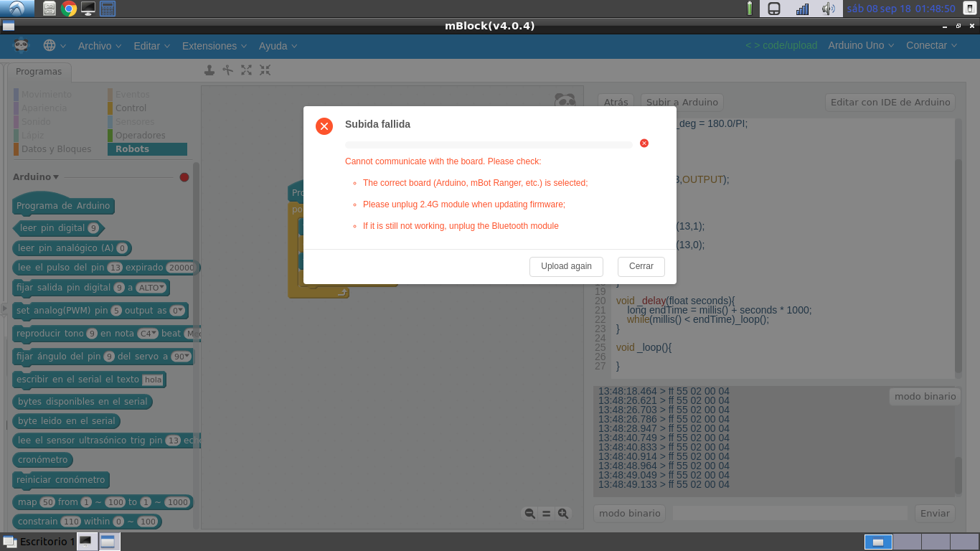Click the Enviar button
The width and height of the screenshot is (980, 551).
tap(935, 513)
